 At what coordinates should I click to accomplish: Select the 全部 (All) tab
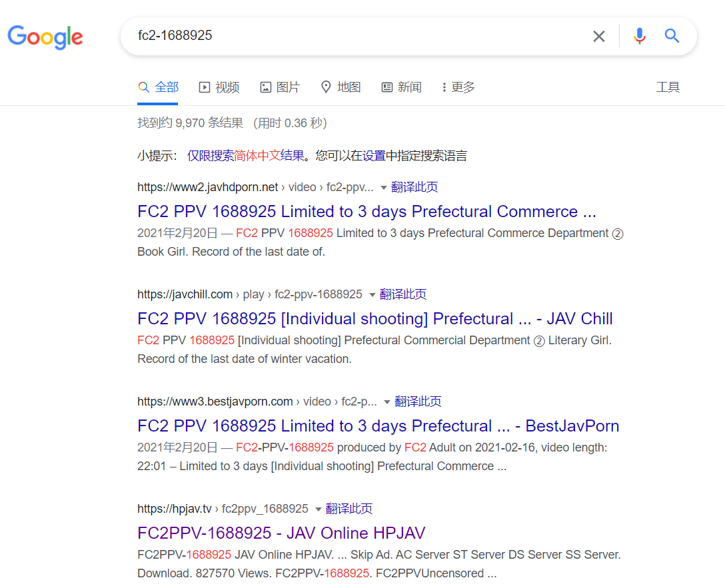158,87
